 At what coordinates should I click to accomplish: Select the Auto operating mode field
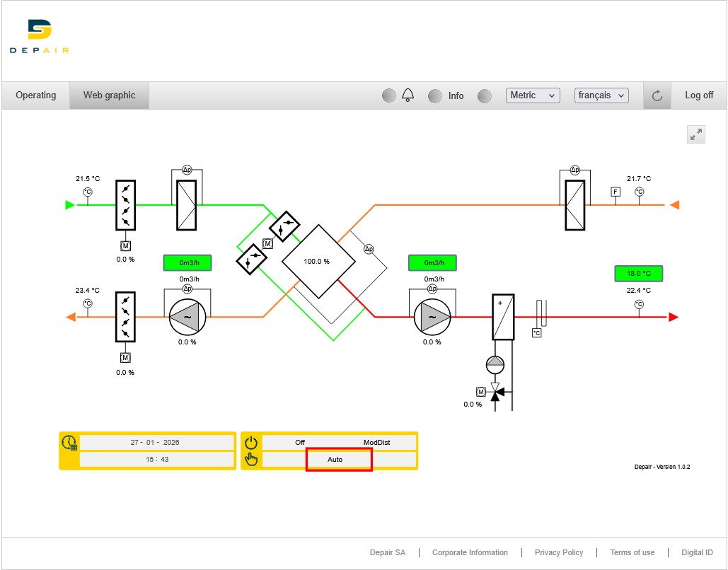point(339,460)
